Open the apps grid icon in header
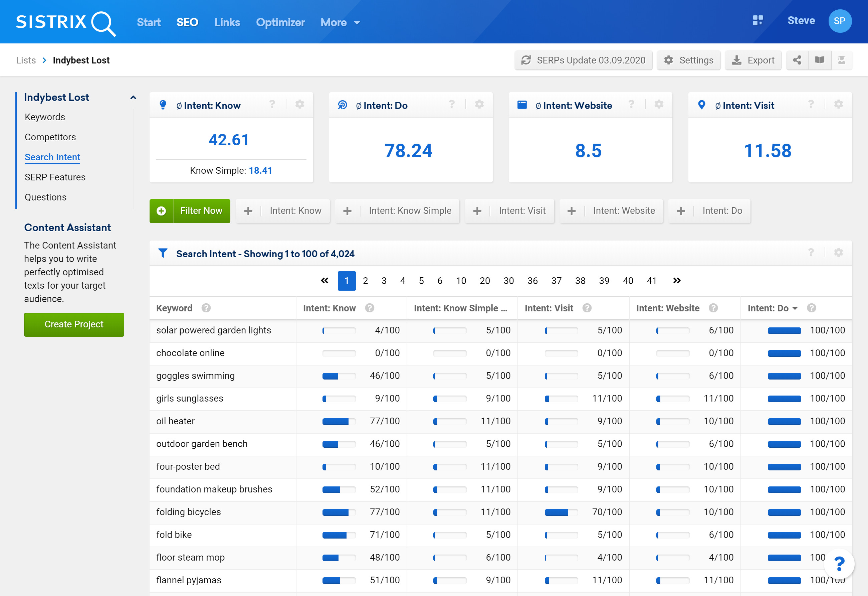Image resolution: width=868 pixels, height=596 pixels. pyautogui.click(x=758, y=21)
